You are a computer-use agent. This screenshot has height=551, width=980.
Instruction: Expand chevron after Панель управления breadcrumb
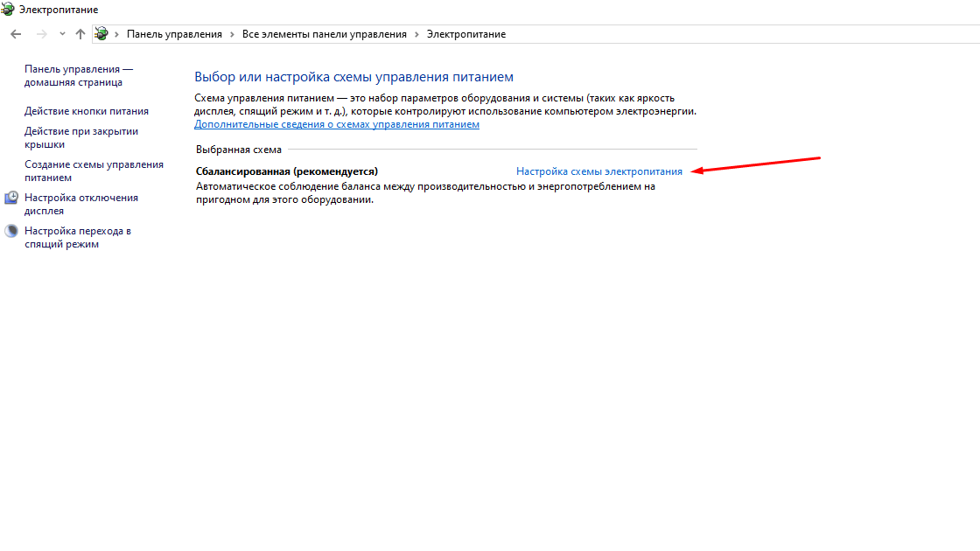(232, 34)
